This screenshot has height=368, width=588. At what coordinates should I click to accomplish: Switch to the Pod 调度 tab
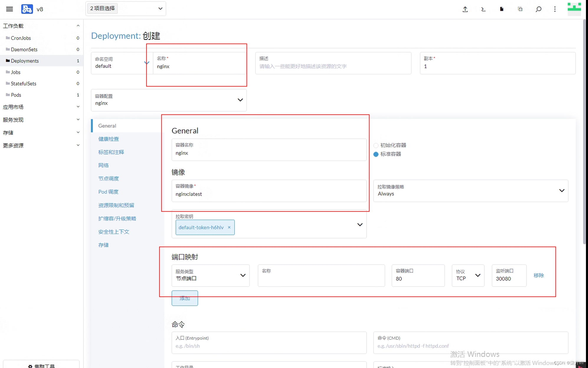pos(108,192)
